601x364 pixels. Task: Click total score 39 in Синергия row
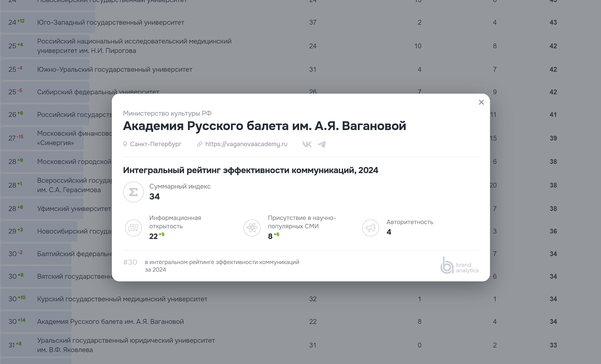(x=553, y=138)
